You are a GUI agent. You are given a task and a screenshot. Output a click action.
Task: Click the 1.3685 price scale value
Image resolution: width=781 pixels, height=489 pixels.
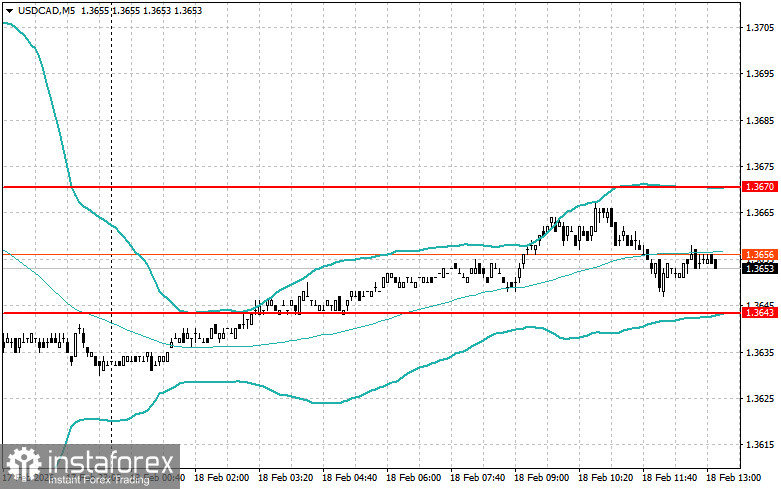(x=761, y=121)
